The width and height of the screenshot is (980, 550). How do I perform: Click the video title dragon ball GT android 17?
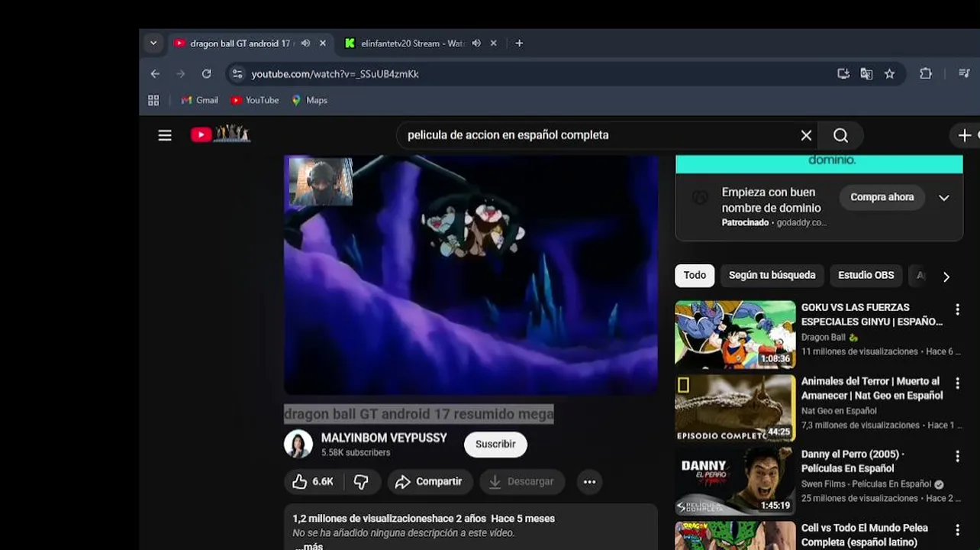click(419, 414)
